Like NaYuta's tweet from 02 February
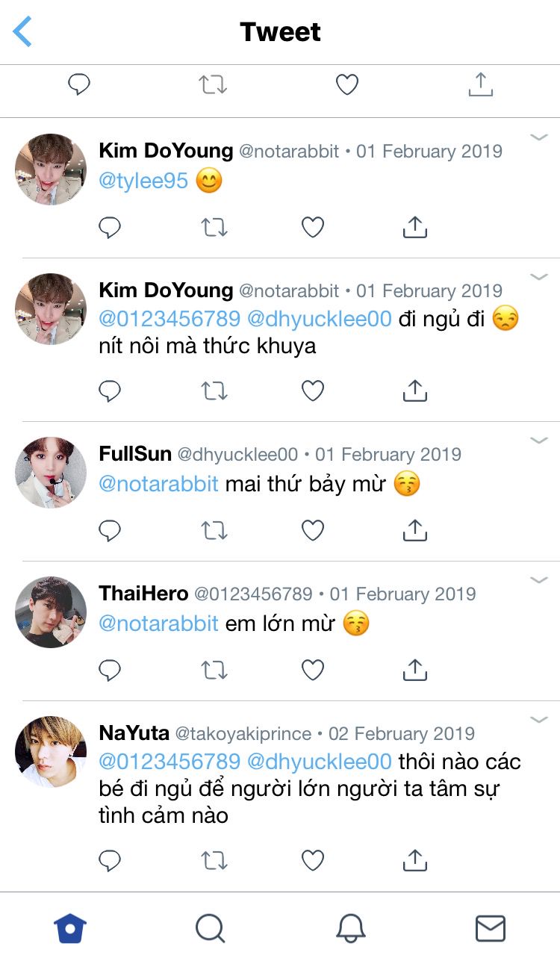 [312, 861]
